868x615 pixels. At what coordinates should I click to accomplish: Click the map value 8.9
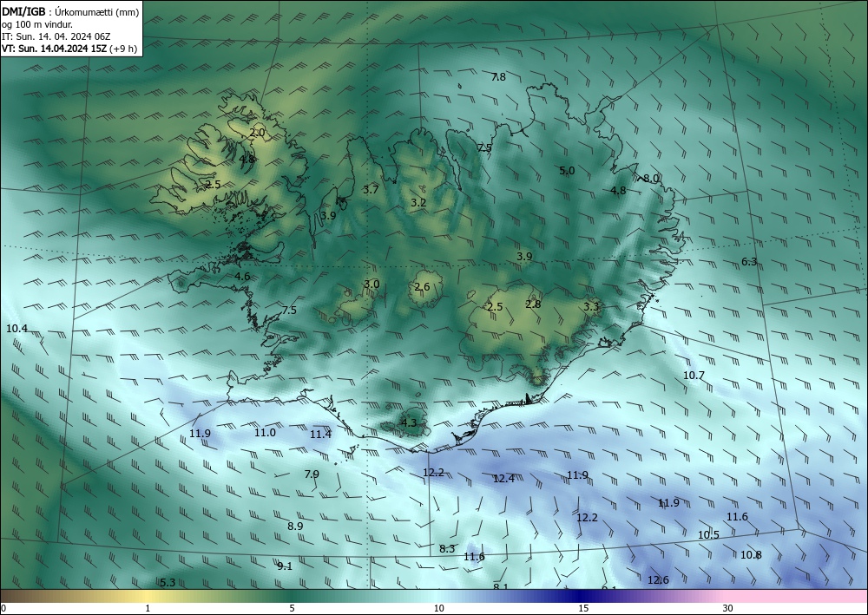click(x=295, y=527)
